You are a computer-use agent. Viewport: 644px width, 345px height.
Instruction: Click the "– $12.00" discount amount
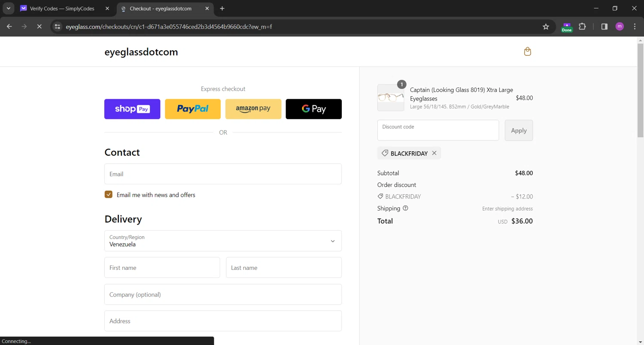click(522, 197)
